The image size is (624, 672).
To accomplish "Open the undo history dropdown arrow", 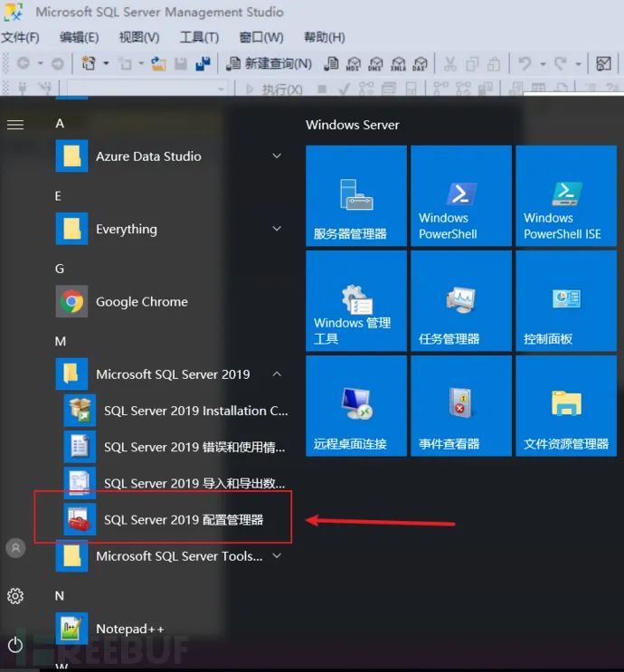I will point(543,64).
